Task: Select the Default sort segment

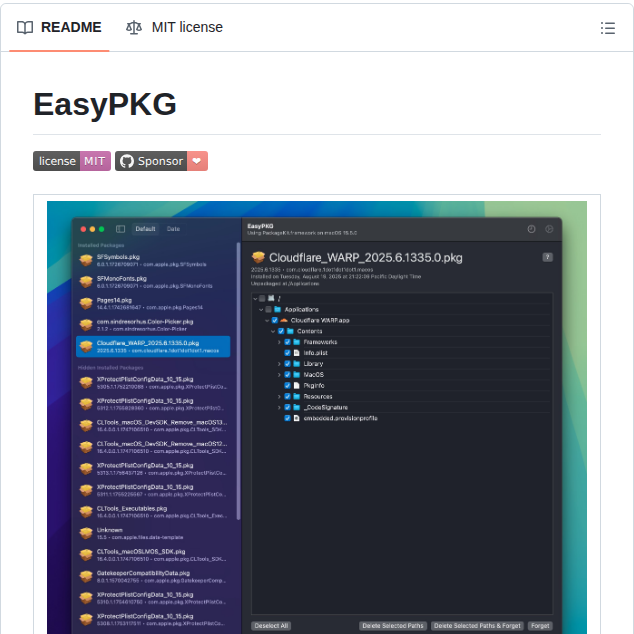Action: 146,229
